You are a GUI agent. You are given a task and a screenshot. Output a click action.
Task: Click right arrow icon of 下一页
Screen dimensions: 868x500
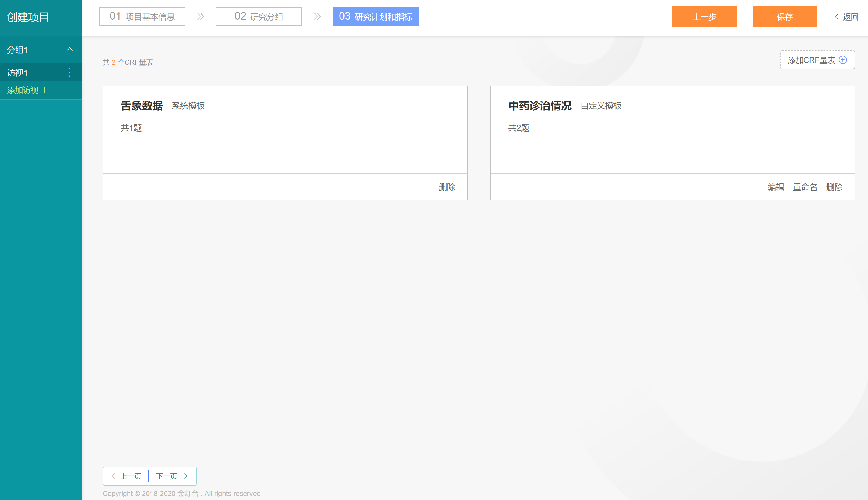pyautogui.click(x=186, y=476)
